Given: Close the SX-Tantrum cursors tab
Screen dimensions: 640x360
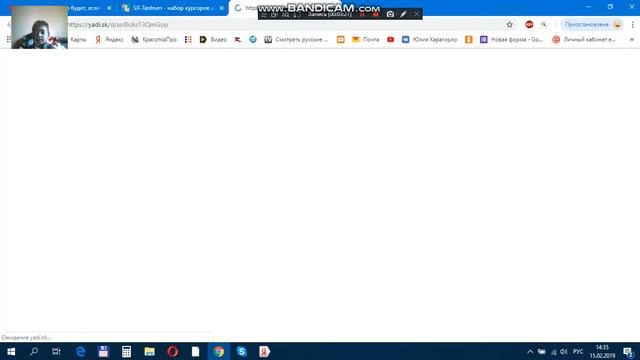Looking at the screenshot, I should (222, 8).
